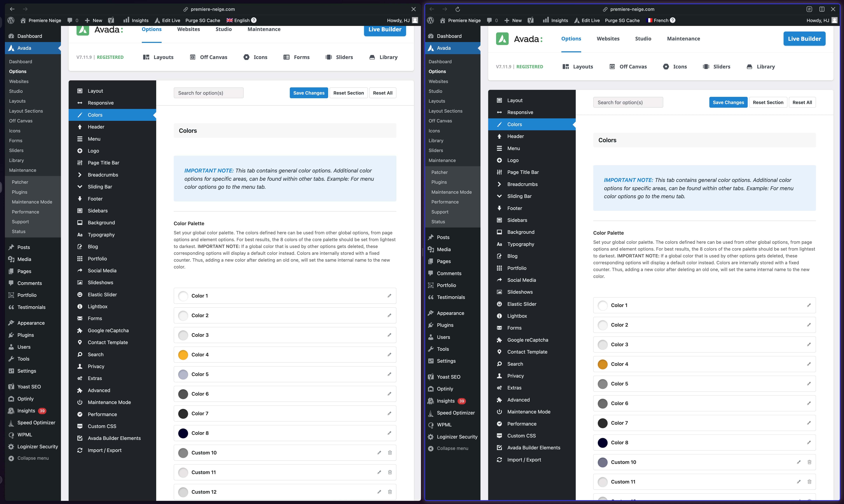Click navy Color 8 swatch in right window
Viewport: 844px width, 504px height.
[x=603, y=443]
